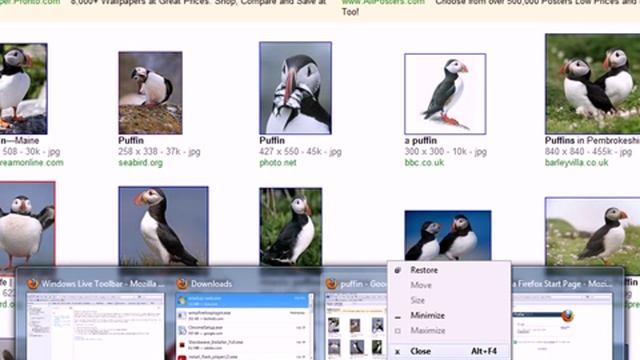The image size is (640, 360).
Task: Open two puffins on blue background thumbnail
Action: tap(448, 236)
